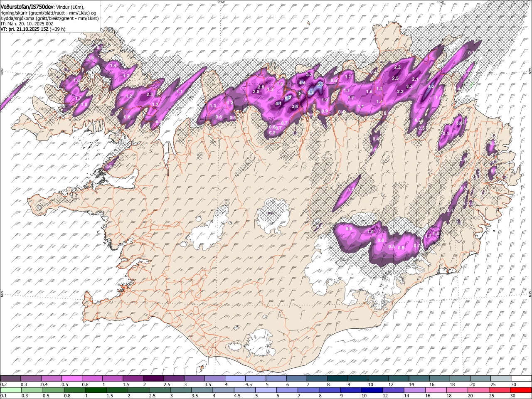Click the upper legend swatch between 1.5 and 2
The image size is (532, 399).
[x=133, y=378]
